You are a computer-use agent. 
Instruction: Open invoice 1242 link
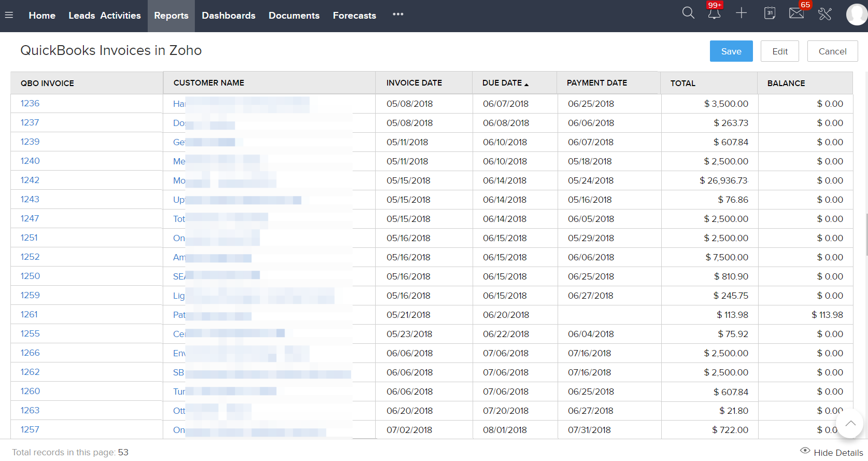[30, 180]
